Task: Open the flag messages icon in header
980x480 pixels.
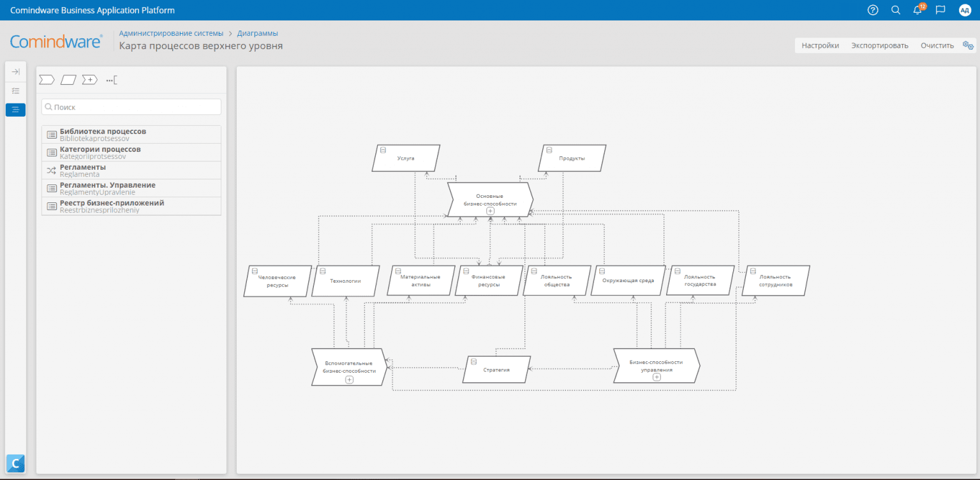Action: coord(940,10)
